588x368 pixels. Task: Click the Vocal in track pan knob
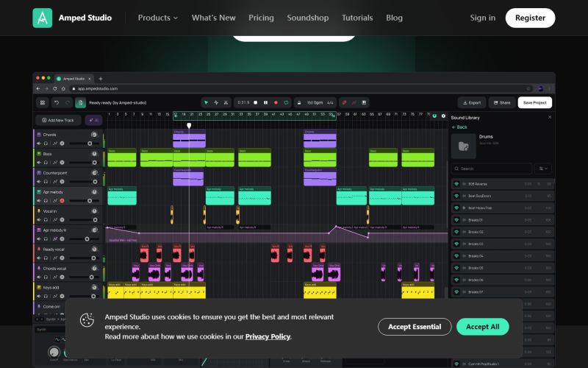[x=94, y=211]
